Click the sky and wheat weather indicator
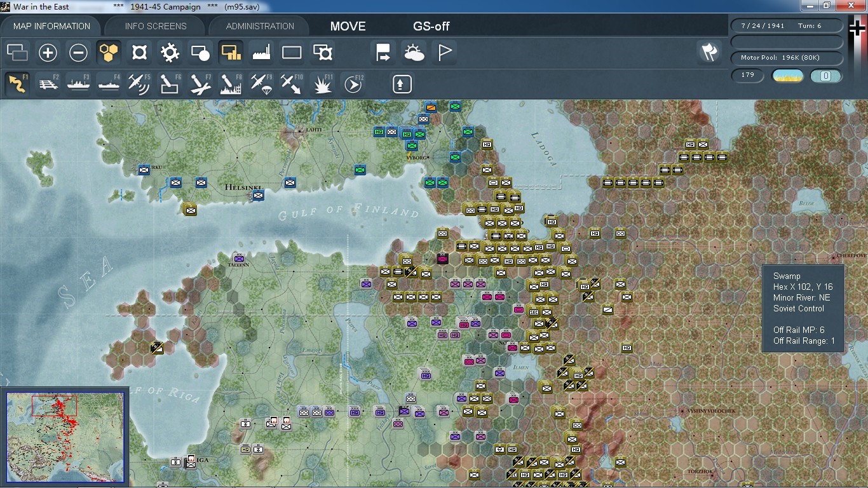The height and width of the screenshot is (488, 868). 787,76
